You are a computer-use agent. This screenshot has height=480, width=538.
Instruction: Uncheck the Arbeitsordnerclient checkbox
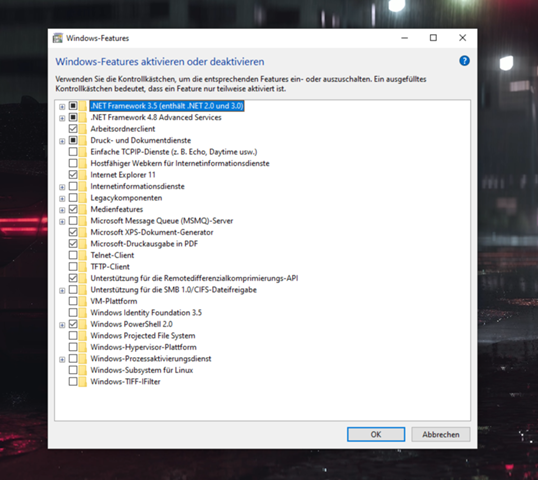(73, 129)
